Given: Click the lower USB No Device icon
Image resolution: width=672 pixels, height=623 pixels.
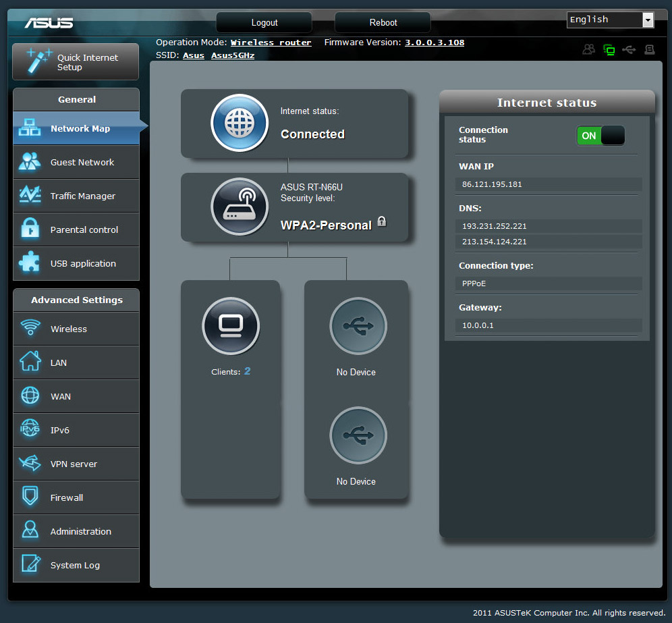Looking at the screenshot, I should pos(358,435).
